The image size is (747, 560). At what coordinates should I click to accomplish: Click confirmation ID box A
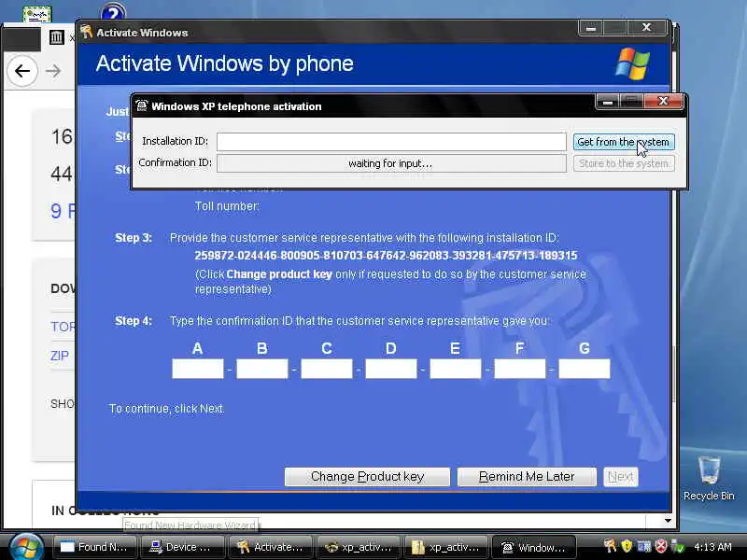coord(198,369)
